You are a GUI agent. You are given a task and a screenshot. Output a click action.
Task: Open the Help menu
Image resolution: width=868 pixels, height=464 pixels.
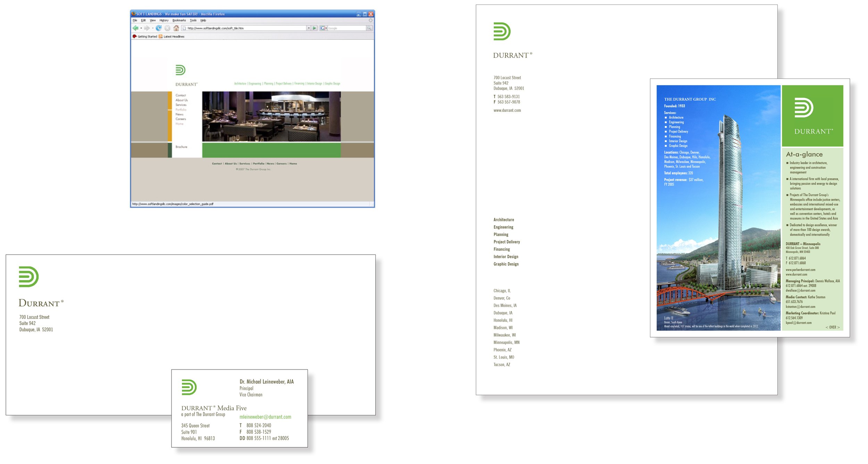(x=203, y=20)
